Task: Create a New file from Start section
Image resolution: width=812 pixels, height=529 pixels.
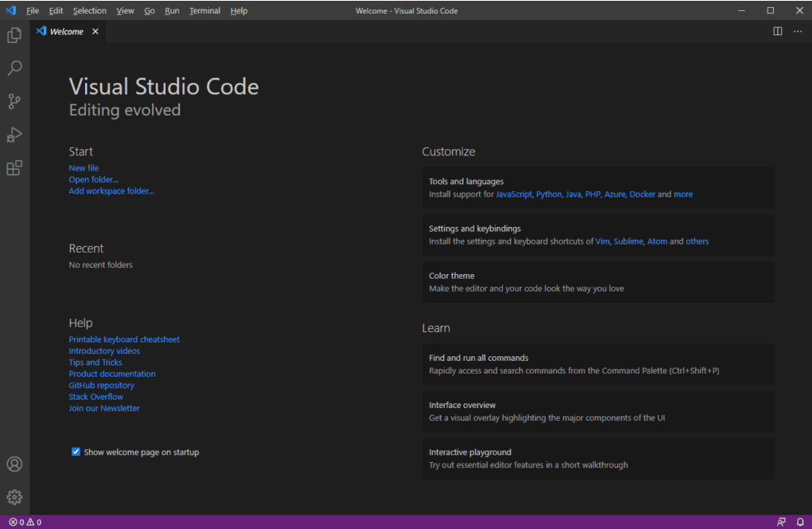Action: [84, 167]
